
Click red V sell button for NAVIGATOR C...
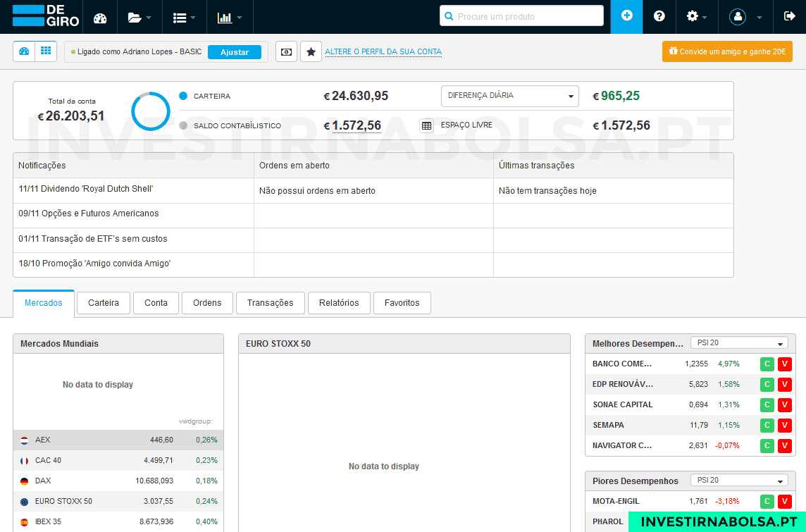click(x=784, y=445)
